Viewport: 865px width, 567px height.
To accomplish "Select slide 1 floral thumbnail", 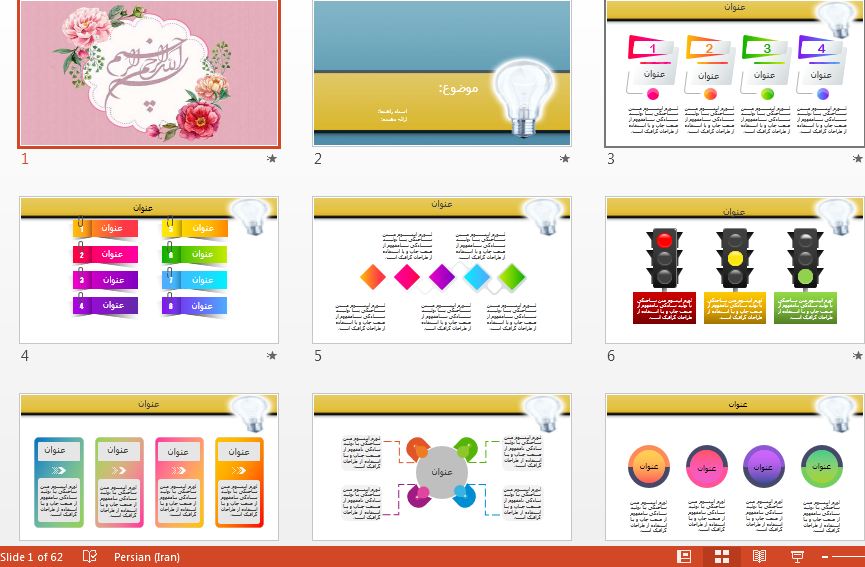I will coord(149,74).
